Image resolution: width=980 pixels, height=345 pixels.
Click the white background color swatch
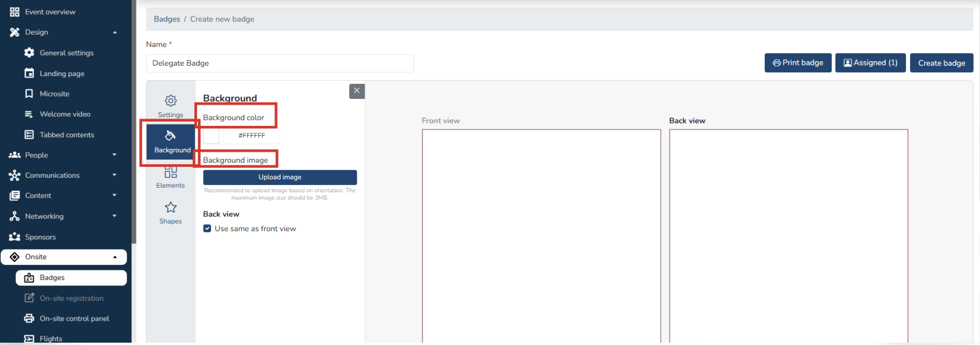click(x=211, y=136)
